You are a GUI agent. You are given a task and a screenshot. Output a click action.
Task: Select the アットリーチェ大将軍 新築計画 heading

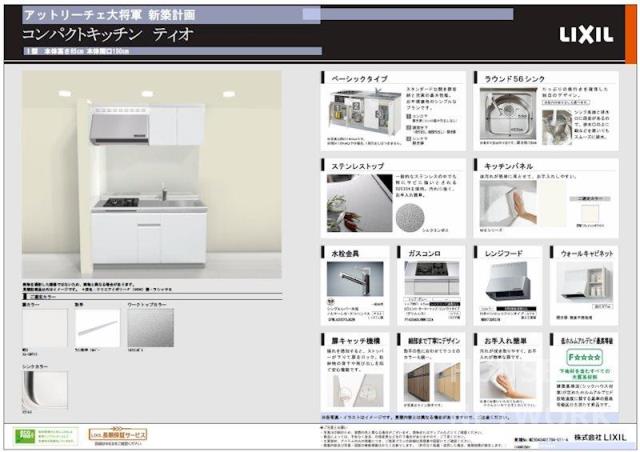110,15
